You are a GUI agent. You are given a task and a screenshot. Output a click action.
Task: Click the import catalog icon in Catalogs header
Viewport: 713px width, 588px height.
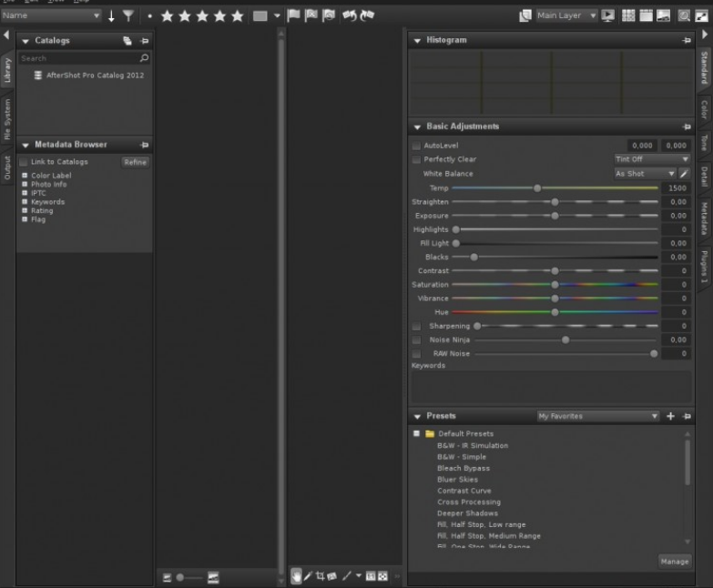(127, 41)
